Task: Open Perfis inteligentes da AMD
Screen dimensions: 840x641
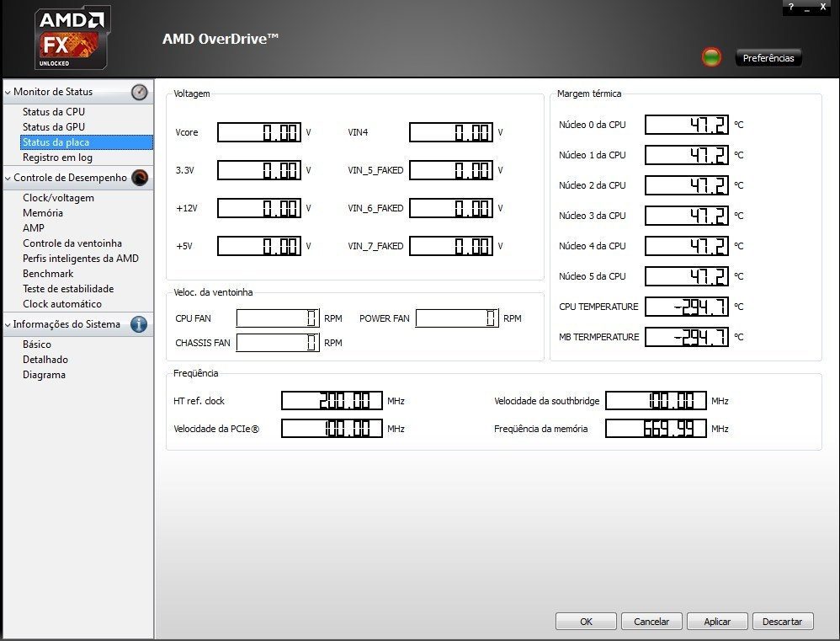Action: pyautogui.click(x=80, y=259)
